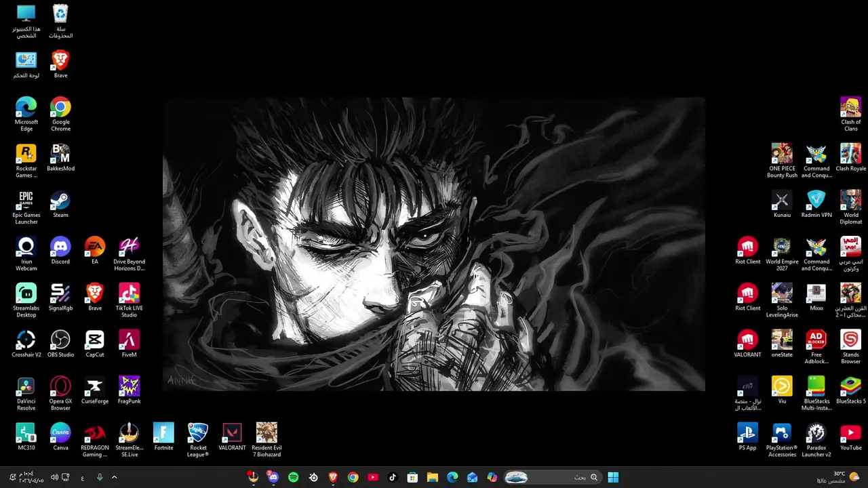Open Resident Evil 7 Biohazard shortcut

coord(267,440)
